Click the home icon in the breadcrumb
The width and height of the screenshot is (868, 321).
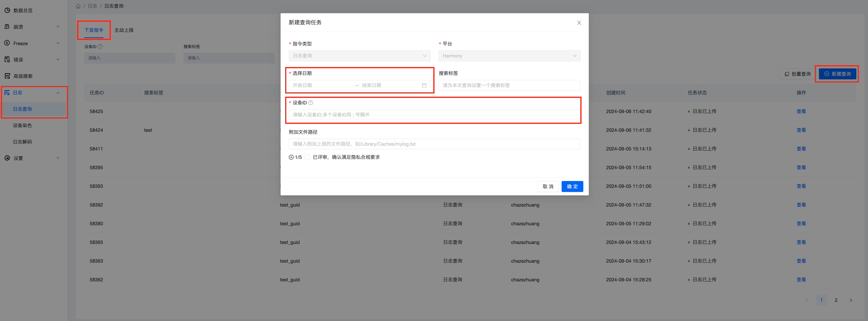(x=78, y=6)
